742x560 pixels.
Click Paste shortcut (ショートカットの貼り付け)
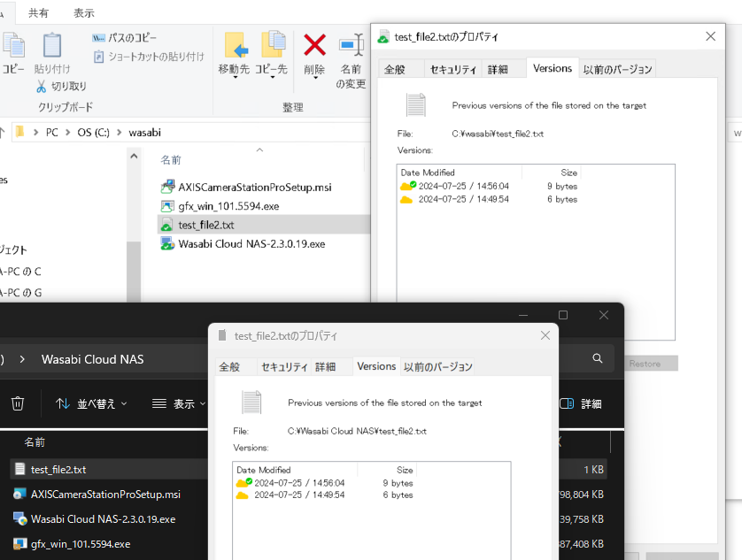[149, 57]
